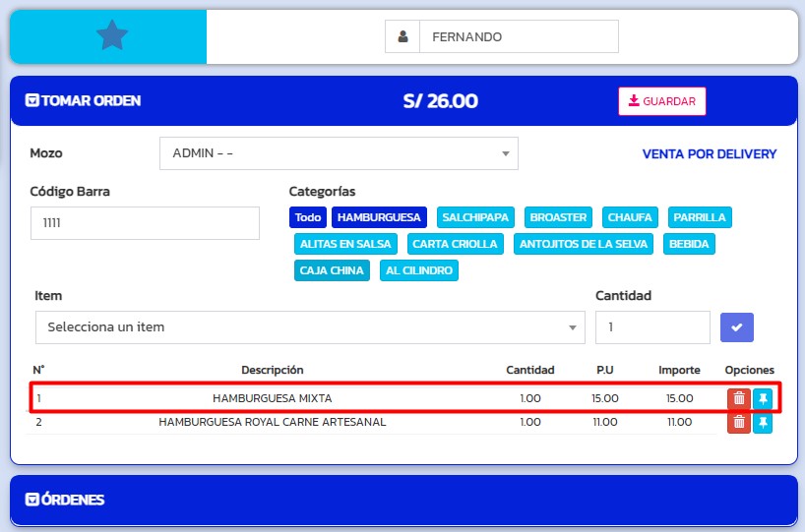Pin the Hamburguesa Mixta order row
Image resolution: width=805 pixels, height=532 pixels.
click(763, 398)
